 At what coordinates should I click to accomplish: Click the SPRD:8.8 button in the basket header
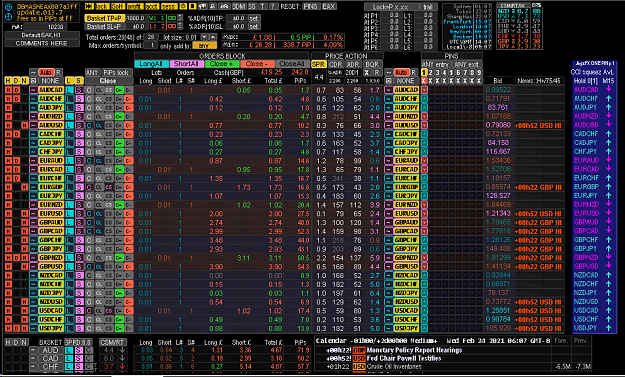click(79, 342)
